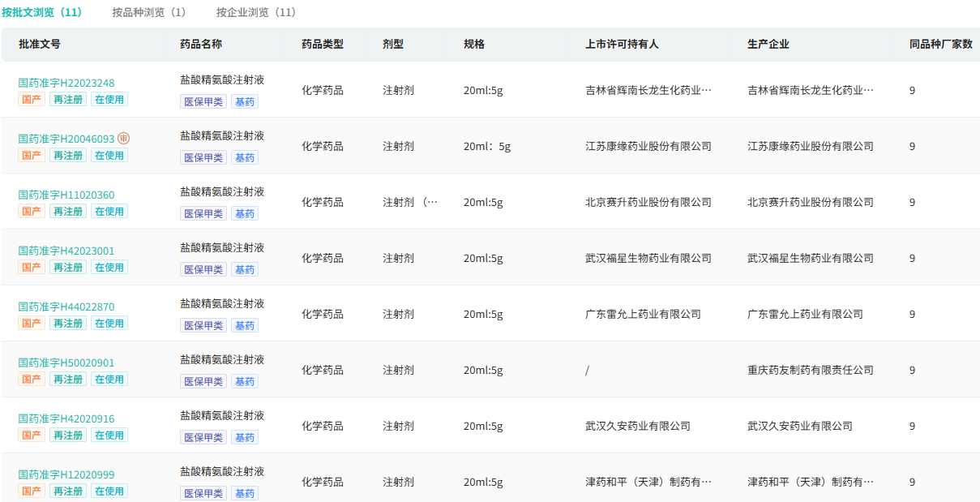Click the 再注册 tag under 国药准字H11020360

pyautogui.click(x=67, y=211)
